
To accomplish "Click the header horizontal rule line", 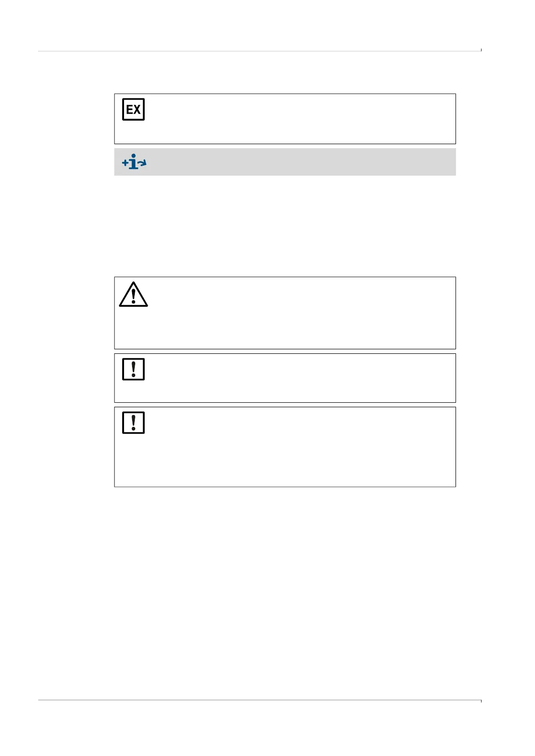I will pos(259,51).
